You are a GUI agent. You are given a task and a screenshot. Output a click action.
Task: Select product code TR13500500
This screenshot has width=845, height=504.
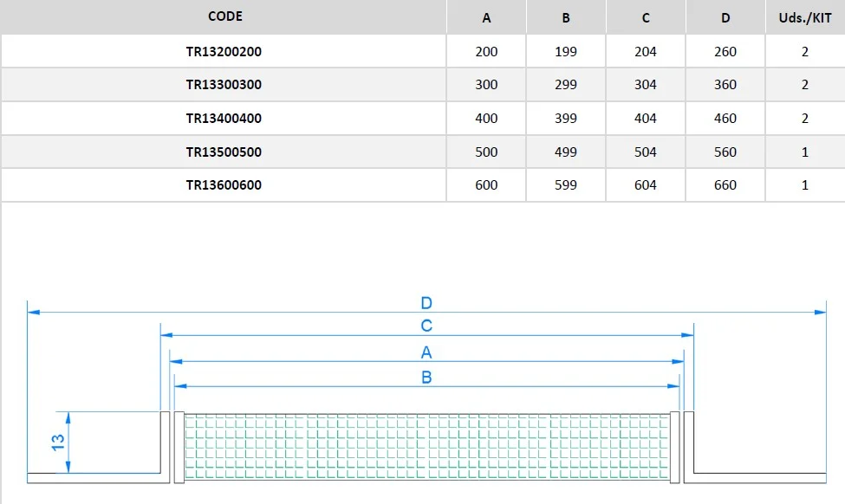click(224, 152)
